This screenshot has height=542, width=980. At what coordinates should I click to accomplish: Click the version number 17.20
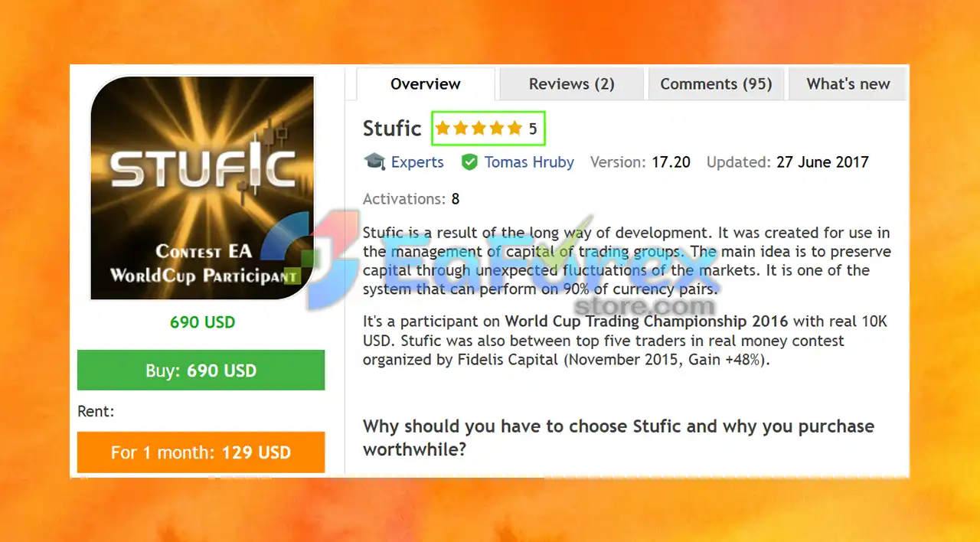pos(671,162)
